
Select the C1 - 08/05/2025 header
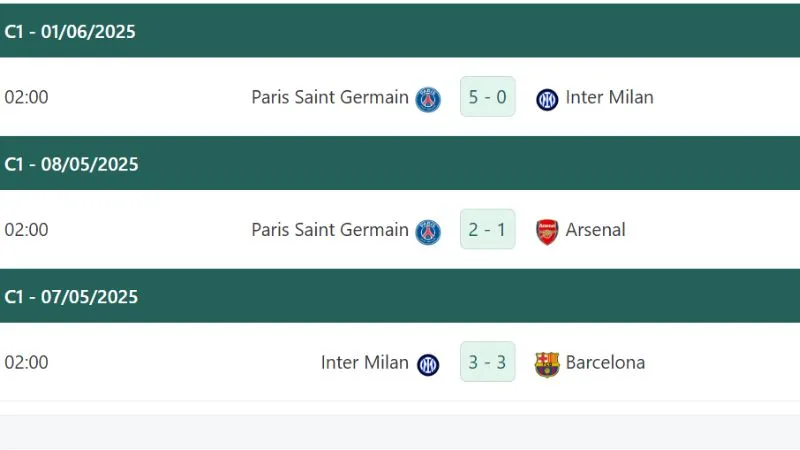coord(400,163)
